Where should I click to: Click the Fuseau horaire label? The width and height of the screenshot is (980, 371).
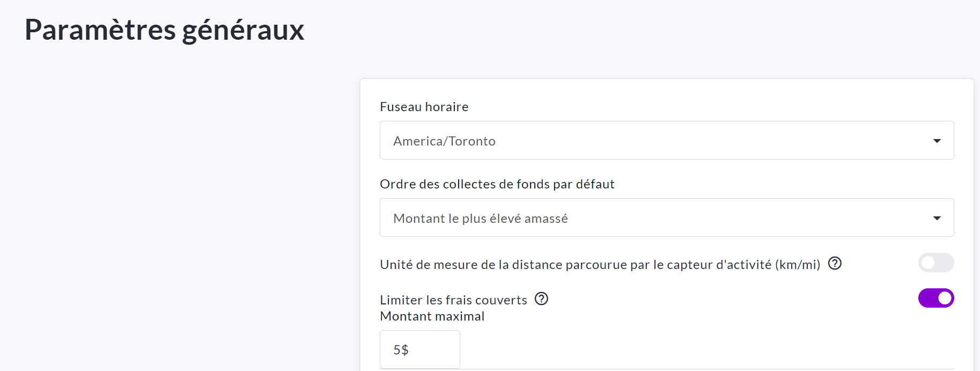[424, 107]
